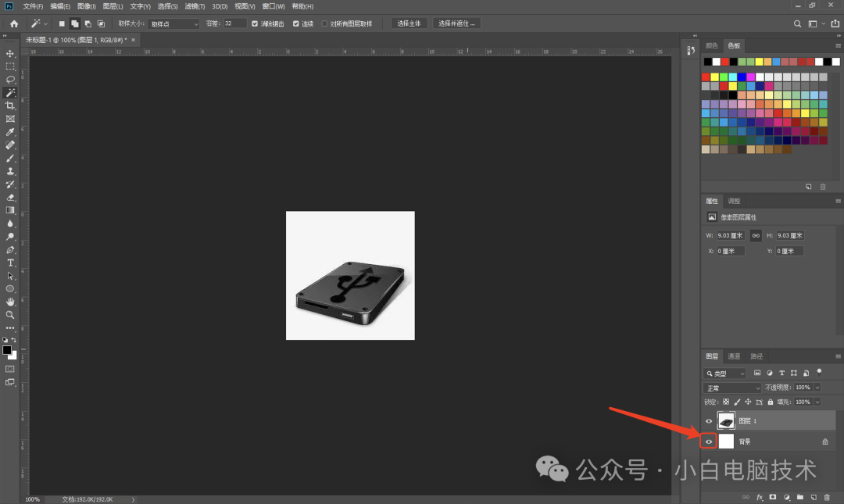Open the opacity 不透明度 arrow

point(817,388)
